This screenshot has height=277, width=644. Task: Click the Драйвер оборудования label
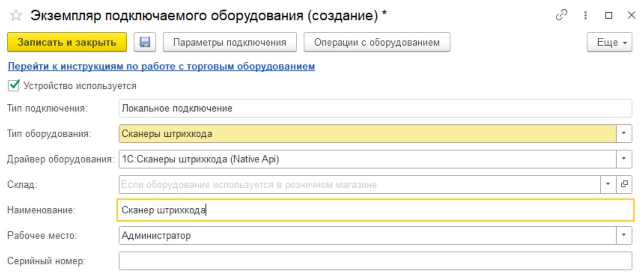(61, 159)
